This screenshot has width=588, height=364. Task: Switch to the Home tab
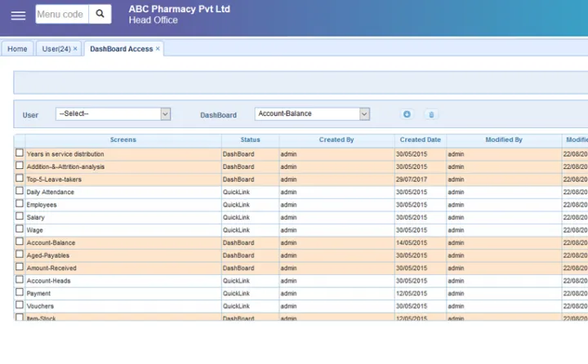click(x=17, y=49)
